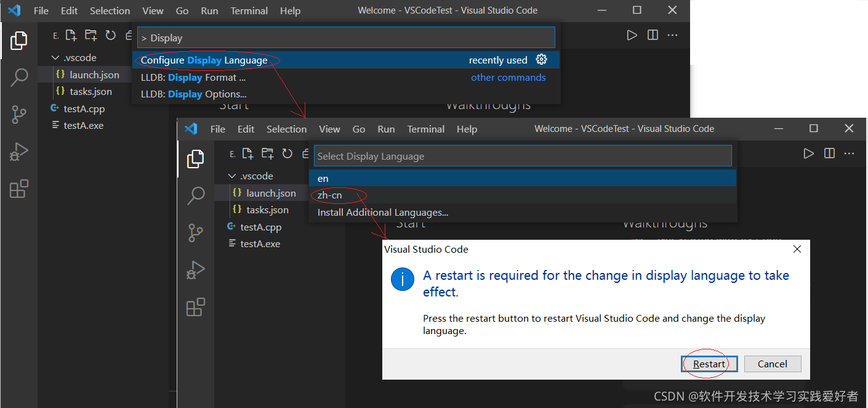Click the Run play icon in front window
Image resolution: width=868 pixels, height=408 pixels.
pos(808,153)
